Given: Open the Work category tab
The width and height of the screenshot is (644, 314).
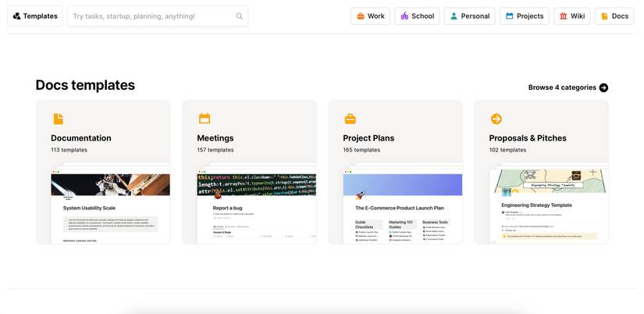Looking at the screenshot, I should (x=371, y=16).
